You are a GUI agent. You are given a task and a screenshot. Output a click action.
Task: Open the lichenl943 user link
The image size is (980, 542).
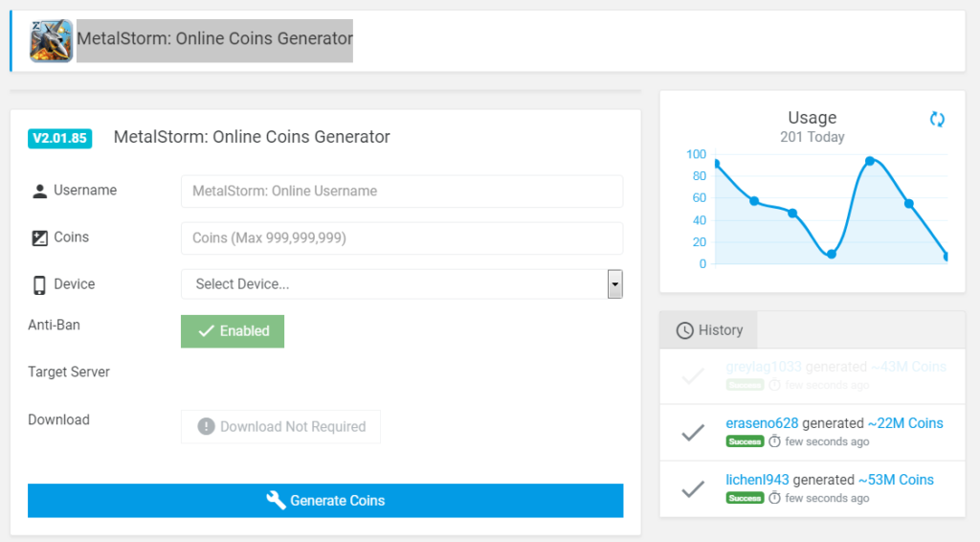[757, 480]
